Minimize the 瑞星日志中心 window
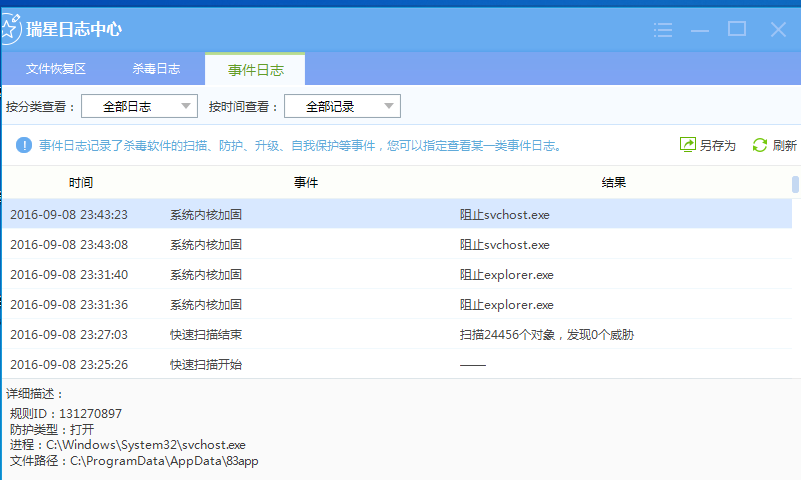 tap(700, 31)
